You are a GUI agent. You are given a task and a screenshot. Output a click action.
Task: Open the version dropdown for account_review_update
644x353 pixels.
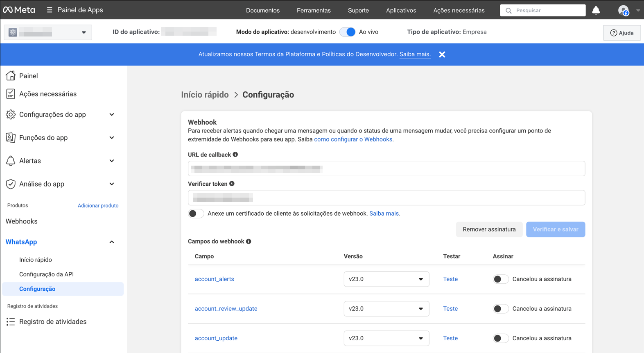click(386, 309)
